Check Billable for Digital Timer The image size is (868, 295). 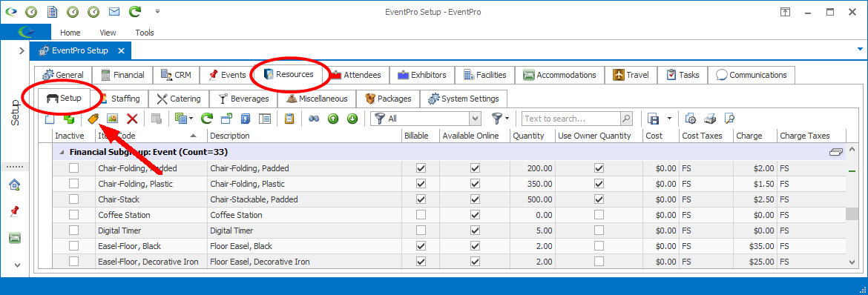coord(421,231)
